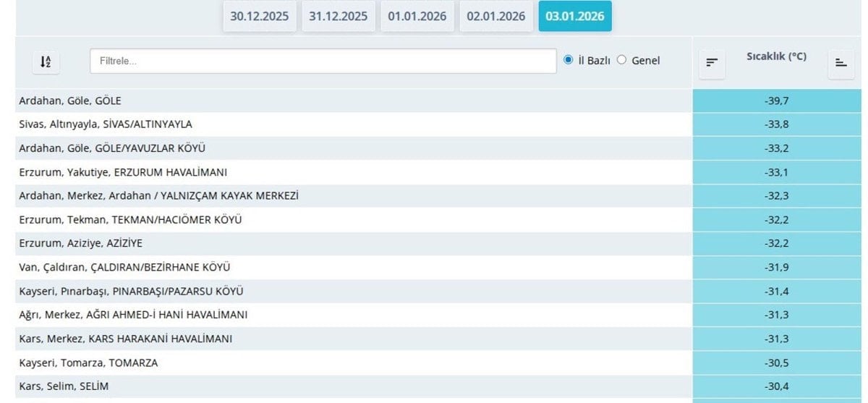The height and width of the screenshot is (403, 868).
Task: Open the 01.01.2026 date tab
Action: pos(417,16)
